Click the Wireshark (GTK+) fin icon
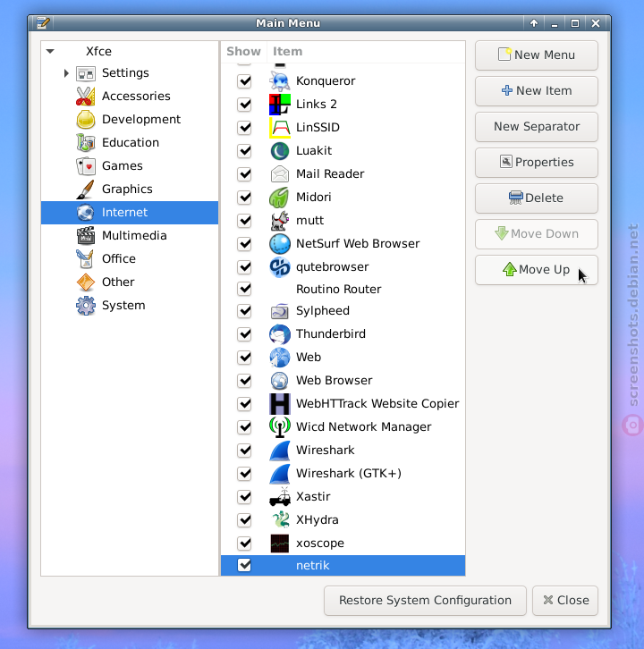 (280, 473)
